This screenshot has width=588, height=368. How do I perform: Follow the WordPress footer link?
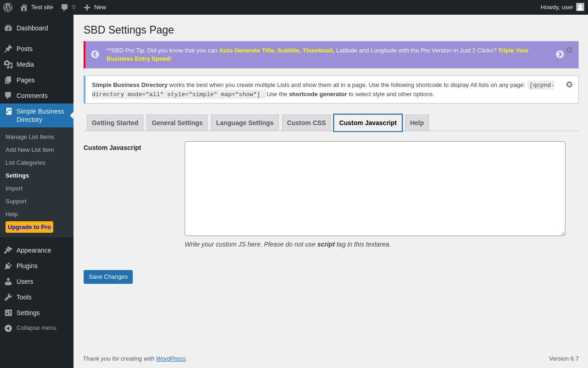coord(171,359)
